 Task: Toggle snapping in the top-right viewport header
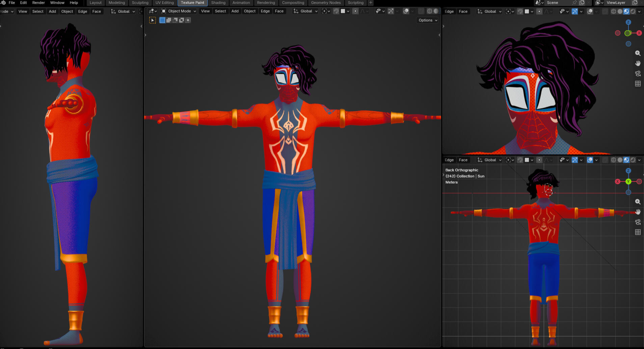[520, 11]
